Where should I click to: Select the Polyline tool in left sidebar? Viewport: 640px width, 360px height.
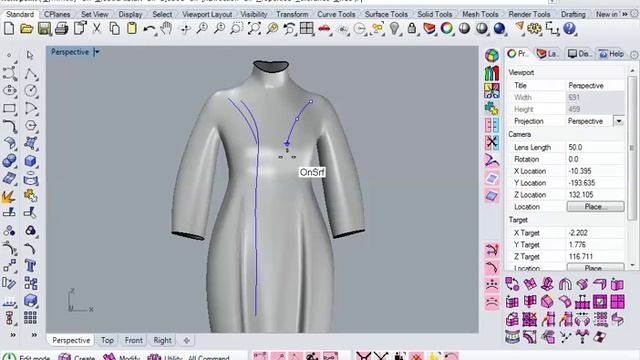(31, 74)
